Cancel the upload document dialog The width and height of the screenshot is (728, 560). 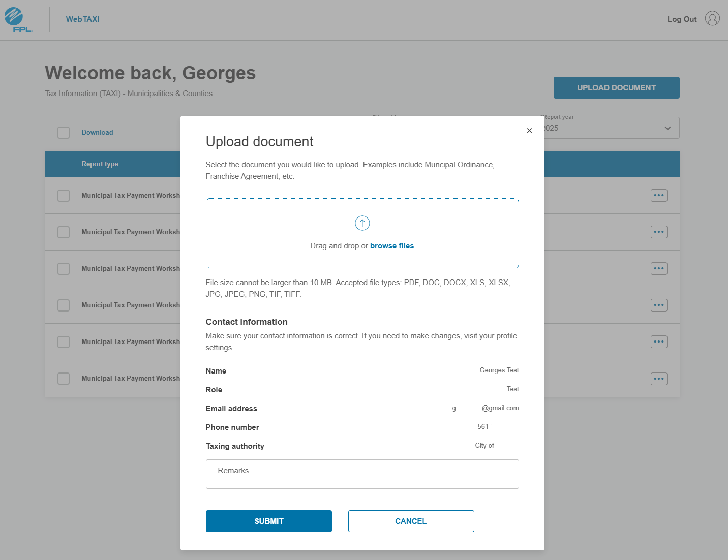pyautogui.click(x=411, y=521)
